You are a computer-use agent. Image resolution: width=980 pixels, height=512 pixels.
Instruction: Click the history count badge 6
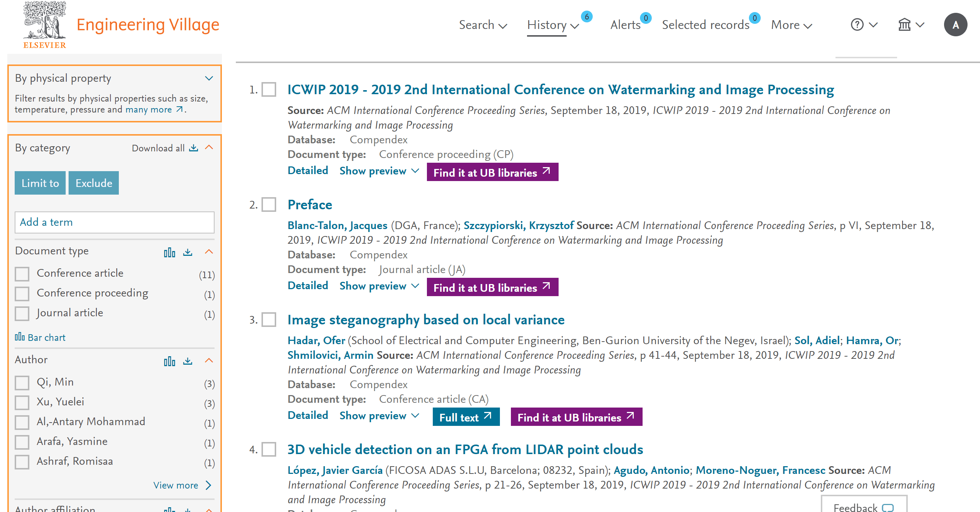(586, 17)
